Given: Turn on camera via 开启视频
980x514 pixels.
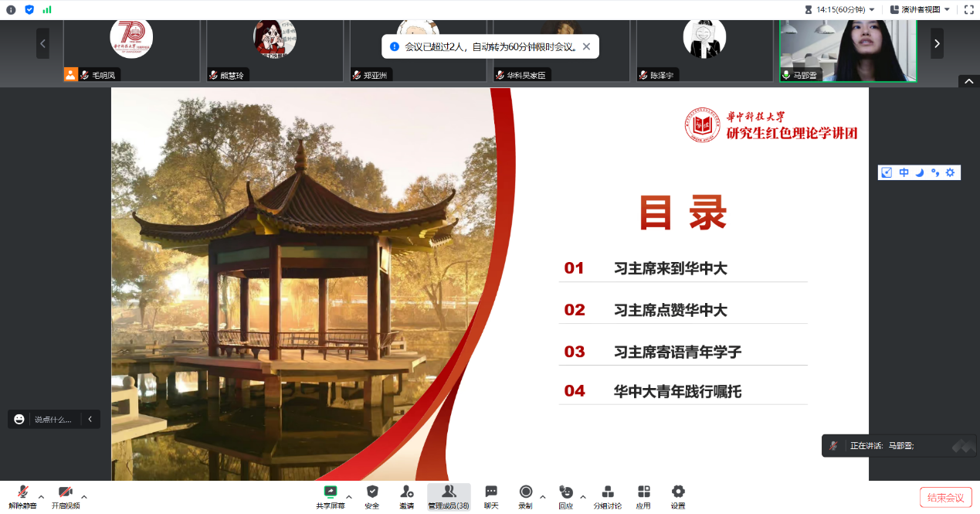Looking at the screenshot, I should (x=65, y=496).
